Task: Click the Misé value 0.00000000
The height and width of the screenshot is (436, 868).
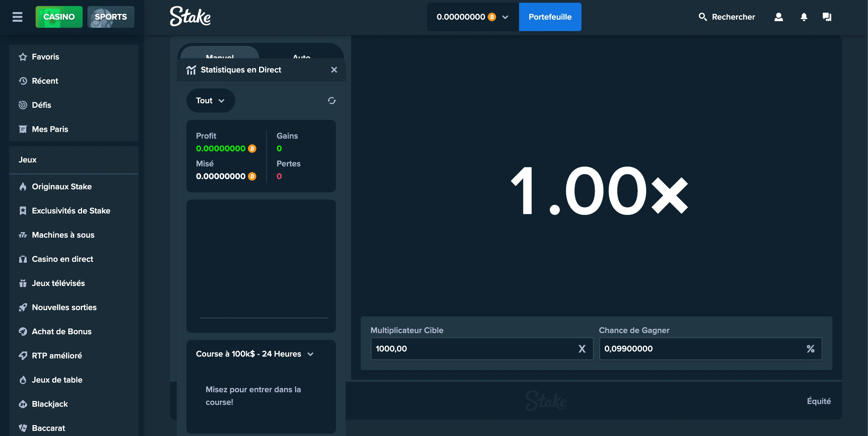Action: click(221, 176)
